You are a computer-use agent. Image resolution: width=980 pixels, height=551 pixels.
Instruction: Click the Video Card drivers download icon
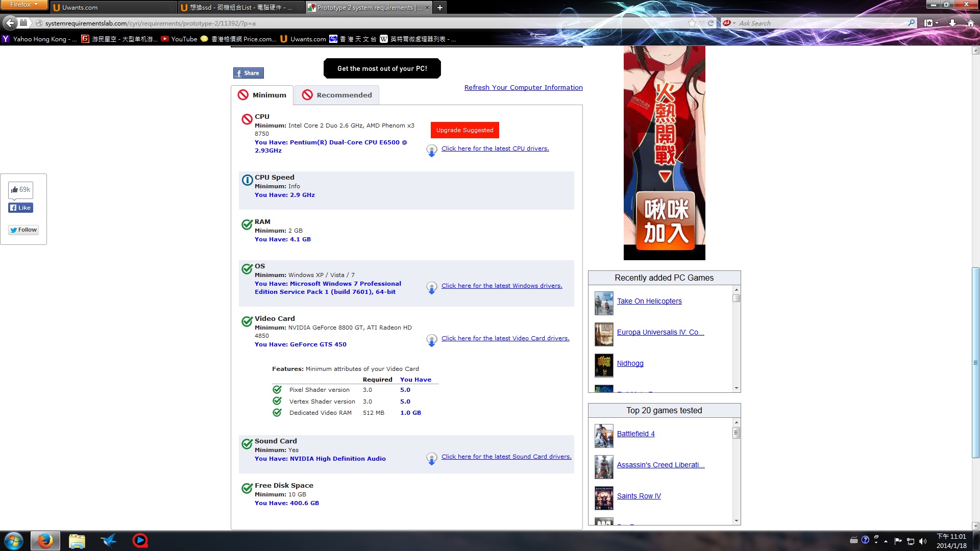point(432,340)
